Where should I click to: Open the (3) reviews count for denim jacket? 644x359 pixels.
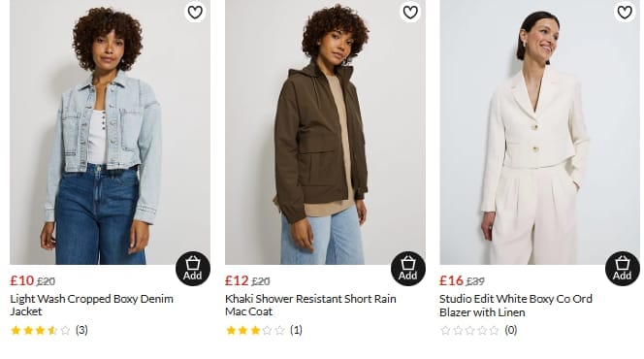coord(81,330)
